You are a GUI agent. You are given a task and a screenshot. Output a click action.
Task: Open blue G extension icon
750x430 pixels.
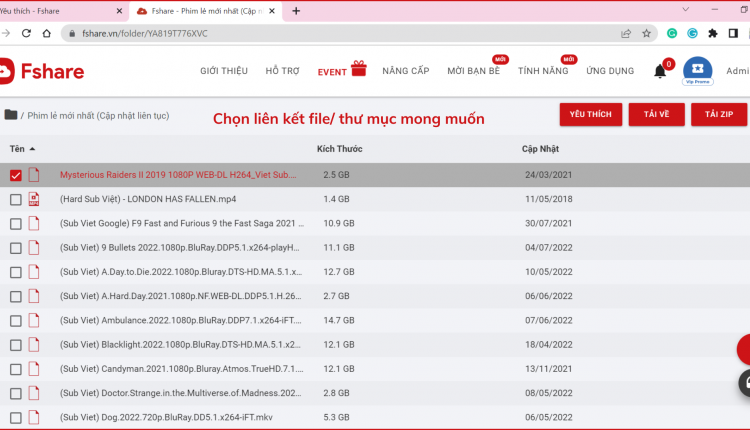692,33
